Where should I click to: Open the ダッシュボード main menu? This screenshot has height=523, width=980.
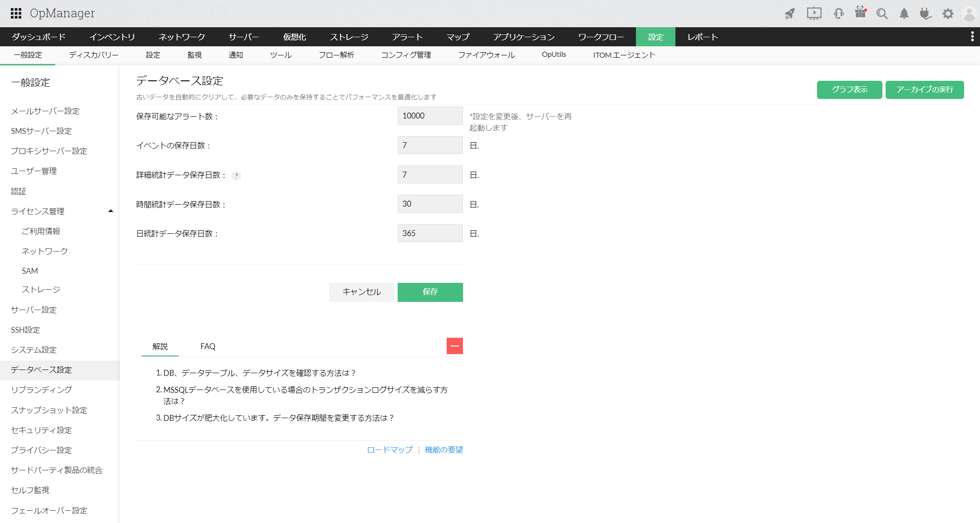pyautogui.click(x=39, y=37)
